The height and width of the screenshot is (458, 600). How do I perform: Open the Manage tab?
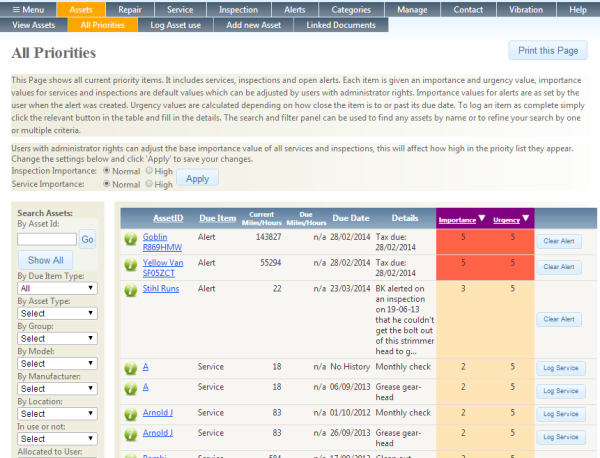pos(412,10)
